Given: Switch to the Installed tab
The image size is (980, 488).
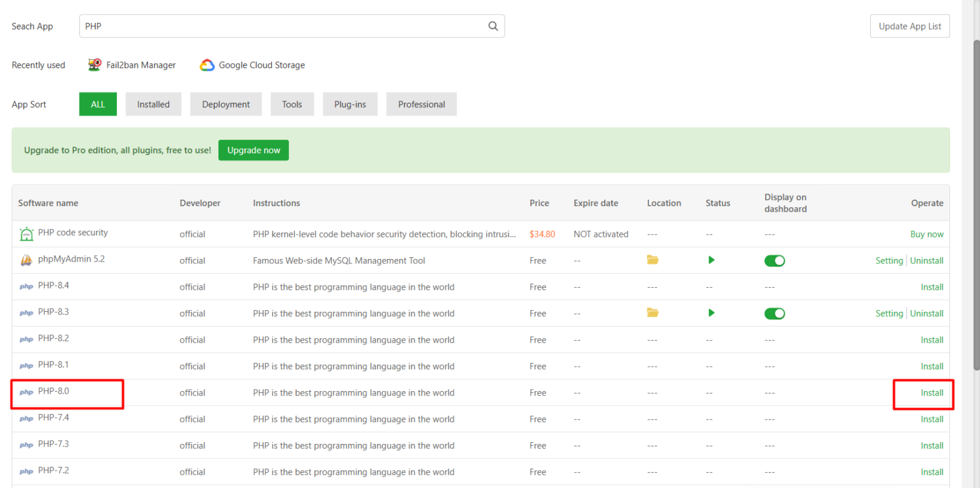Looking at the screenshot, I should click(153, 104).
